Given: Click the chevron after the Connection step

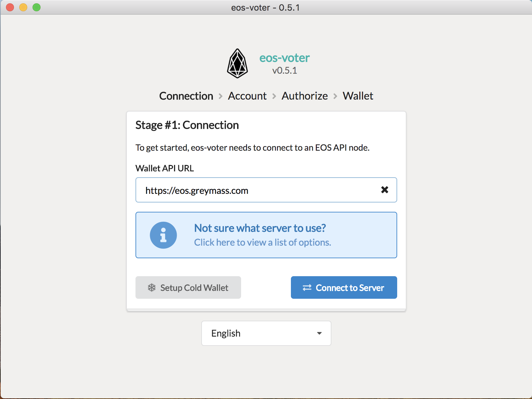Looking at the screenshot, I should point(221,96).
